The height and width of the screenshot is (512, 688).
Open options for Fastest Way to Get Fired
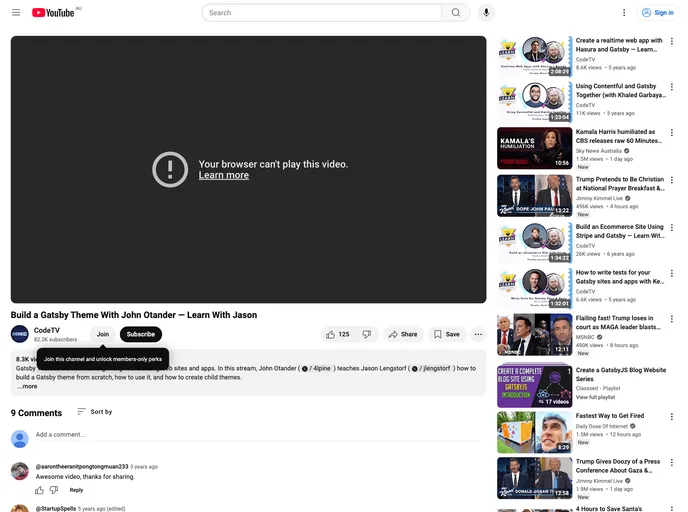click(x=672, y=417)
